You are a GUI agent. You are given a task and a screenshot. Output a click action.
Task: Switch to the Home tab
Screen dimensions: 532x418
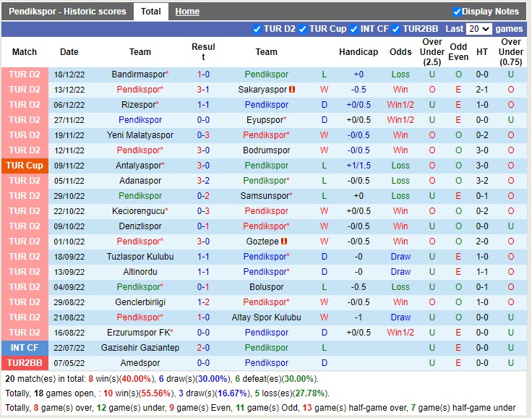[x=187, y=12]
